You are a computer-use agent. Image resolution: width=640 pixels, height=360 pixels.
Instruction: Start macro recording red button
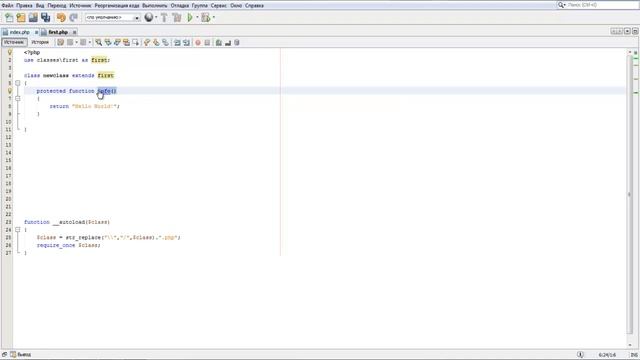(x=198, y=42)
